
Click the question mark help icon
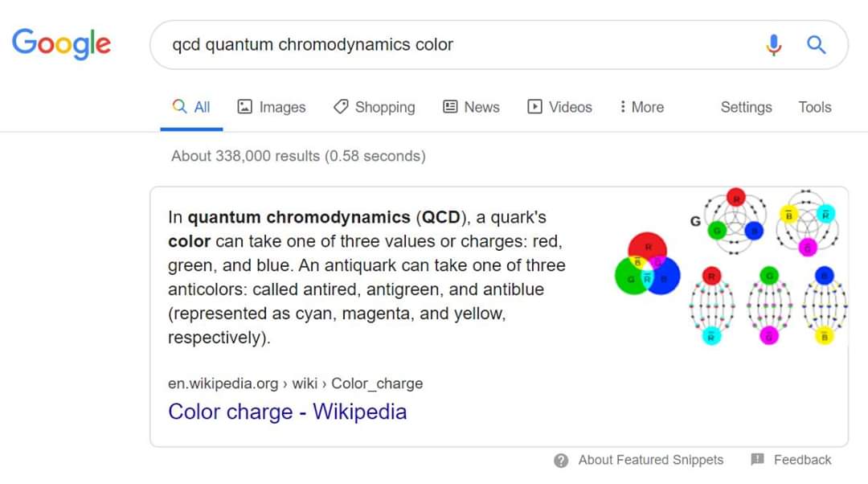point(561,460)
